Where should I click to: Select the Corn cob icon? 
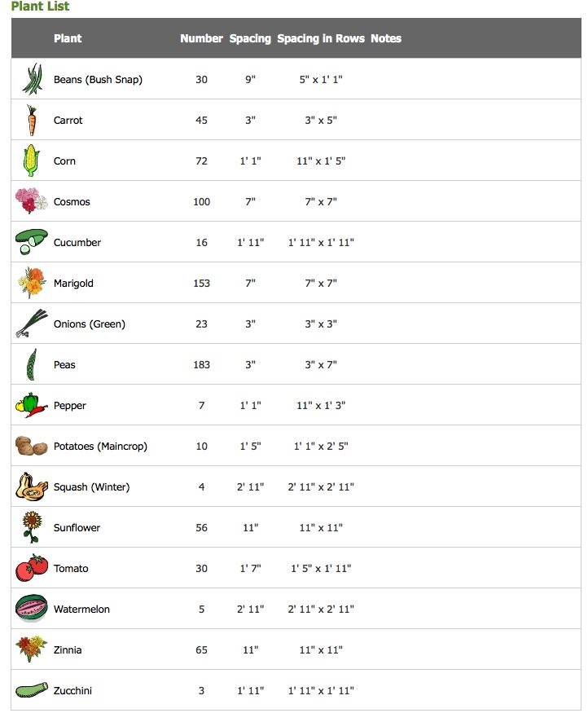tap(31, 161)
